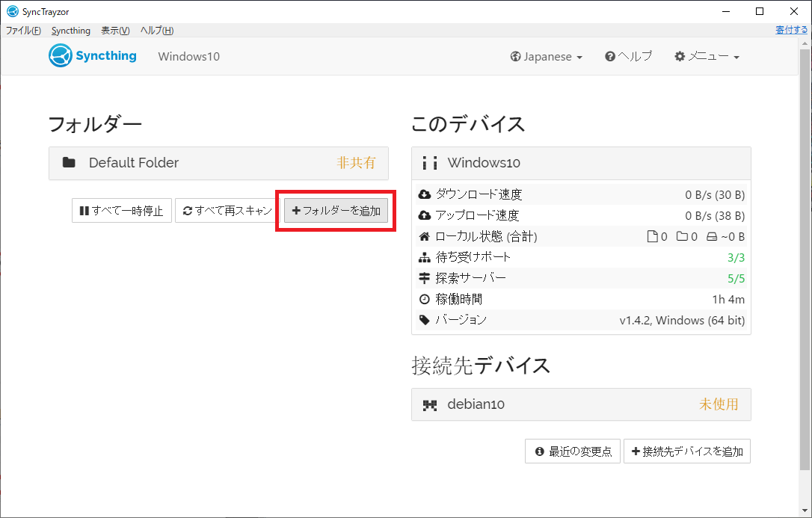The height and width of the screenshot is (518, 812).
Task: Click the このデバイス heading
Action: (468, 125)
